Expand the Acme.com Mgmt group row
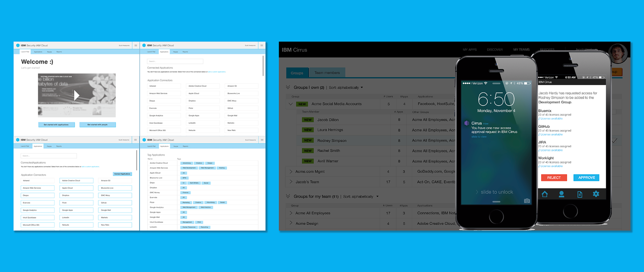Viewport: 644px width, 272px height. 291,172
